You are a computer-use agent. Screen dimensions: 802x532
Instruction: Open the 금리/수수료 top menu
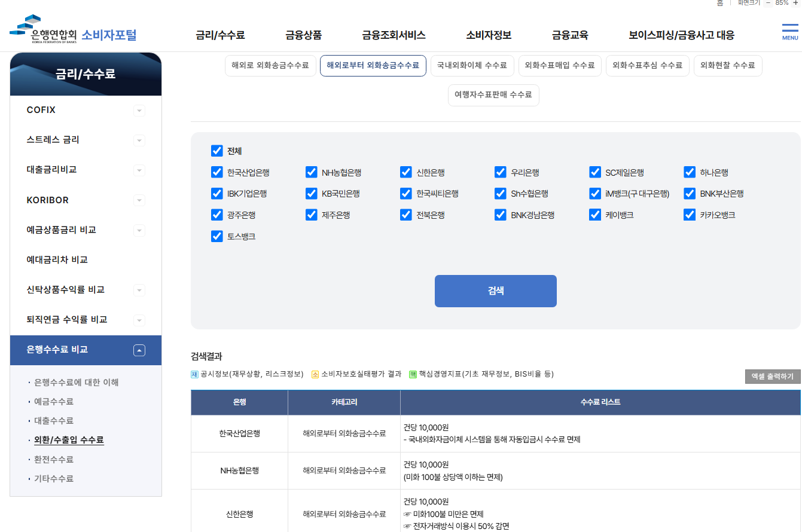click(x=220, y=35)
